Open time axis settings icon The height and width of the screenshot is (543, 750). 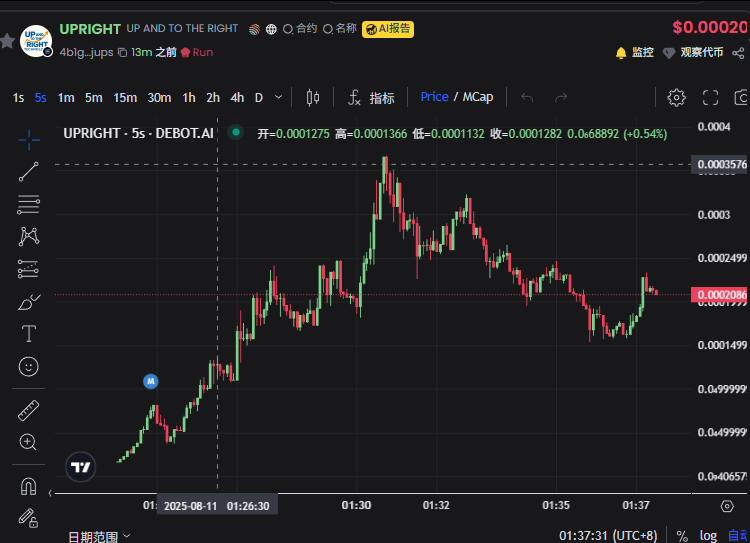727,506
